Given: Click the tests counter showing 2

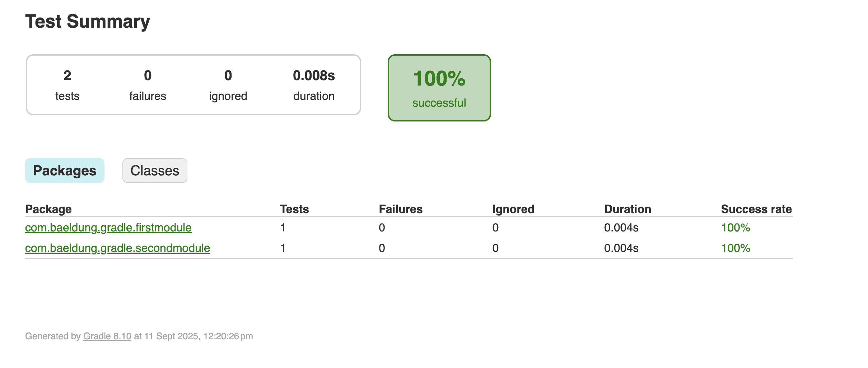Looking at the screenshot, I should (67, 76).
